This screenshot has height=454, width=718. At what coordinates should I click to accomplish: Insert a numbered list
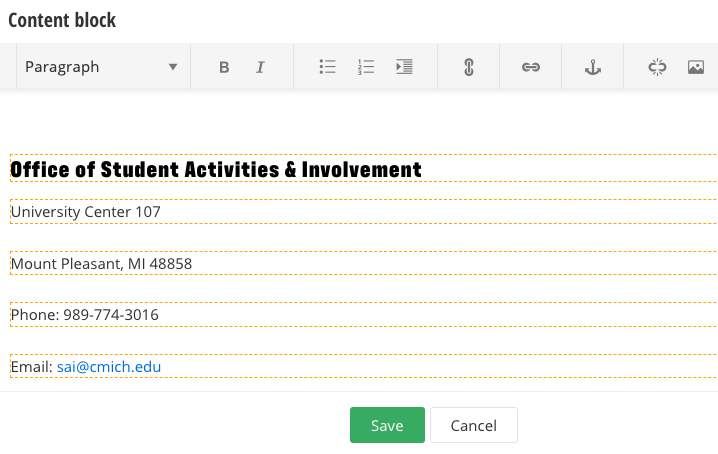pyautogui.click(x=366, y=67)
